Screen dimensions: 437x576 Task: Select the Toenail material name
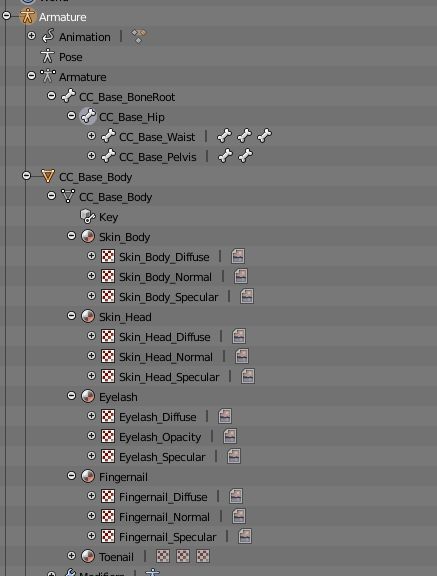pyautogui.click(x=116, y=557)
